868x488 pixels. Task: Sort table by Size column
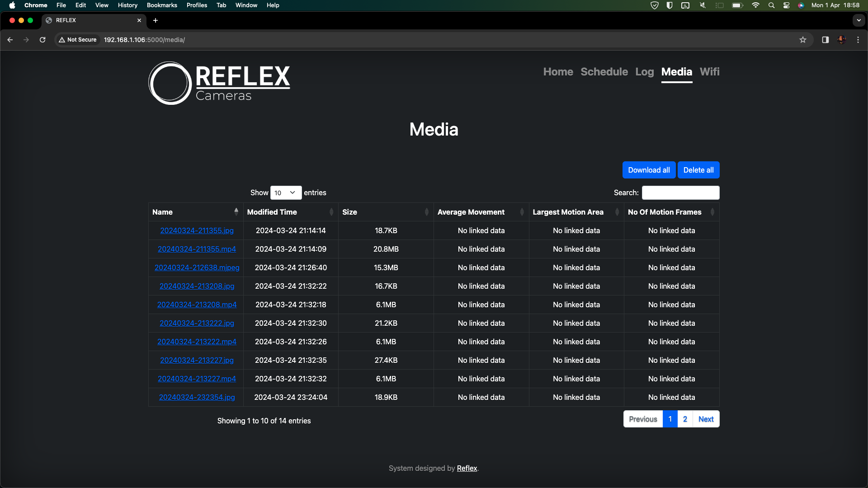pyautogui.click(x=386, y=212)
